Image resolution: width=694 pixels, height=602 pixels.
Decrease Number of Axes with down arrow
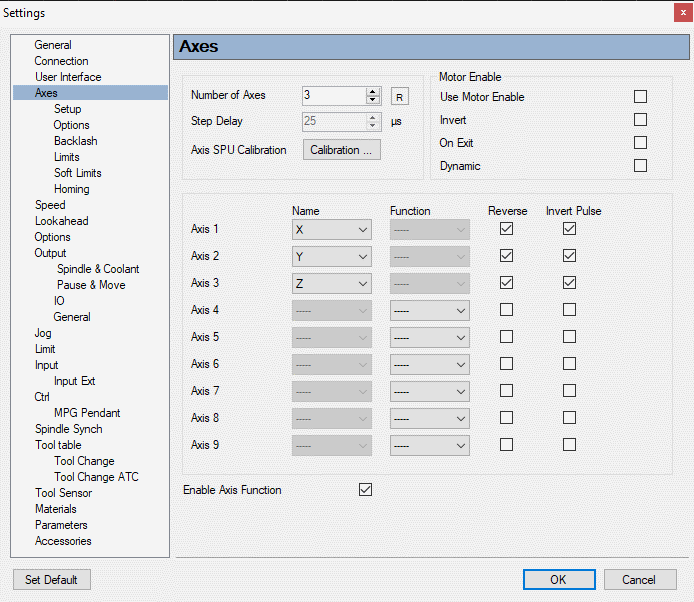[373, 100]
